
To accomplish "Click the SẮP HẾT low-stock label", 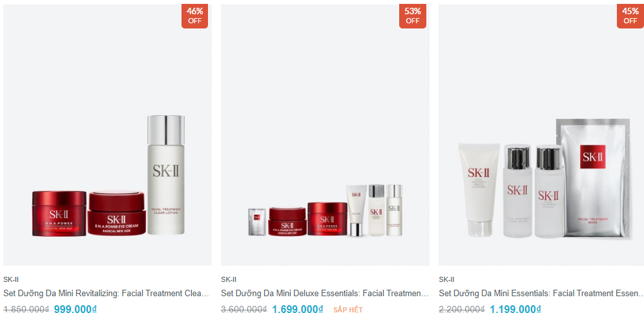I will coord(348,310).
